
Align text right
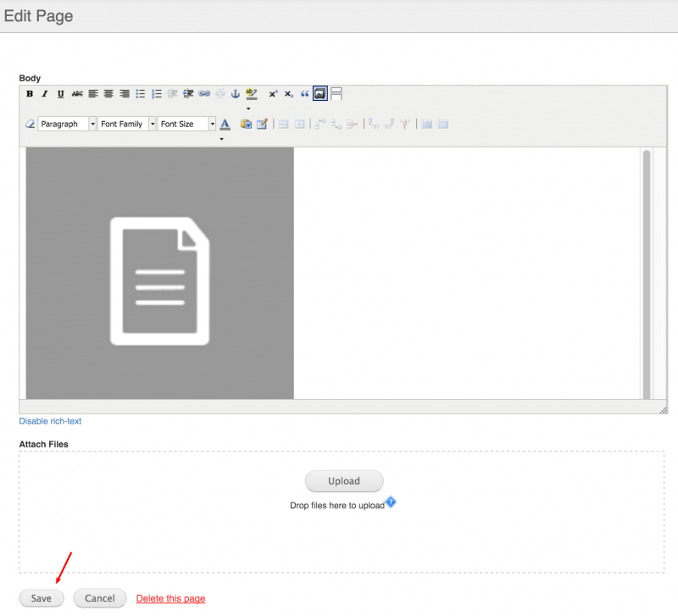pyautogui.click(x=125, y=94)
